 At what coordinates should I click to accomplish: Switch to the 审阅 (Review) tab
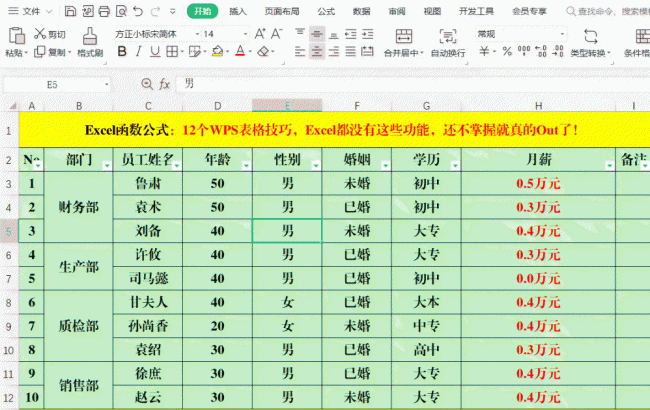(x=397, y=11)
